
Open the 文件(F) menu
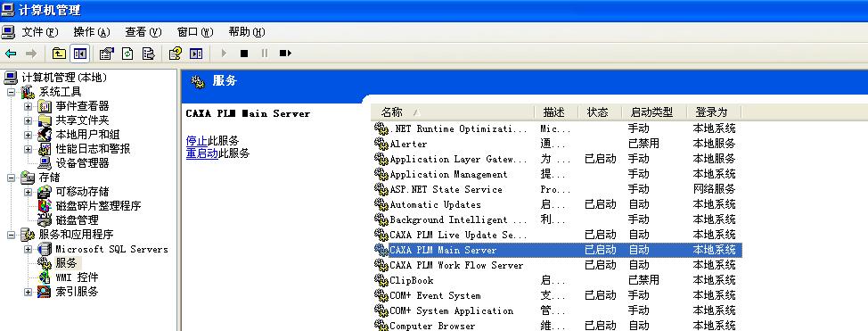[40, 32]
